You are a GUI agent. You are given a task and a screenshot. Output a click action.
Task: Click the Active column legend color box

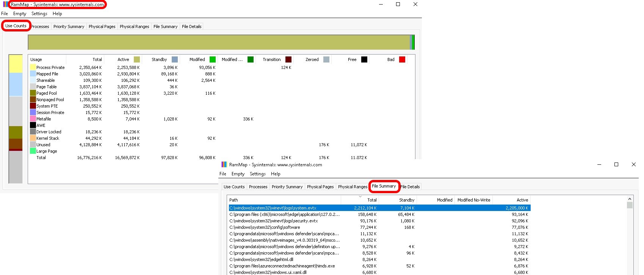coord(137,59)
